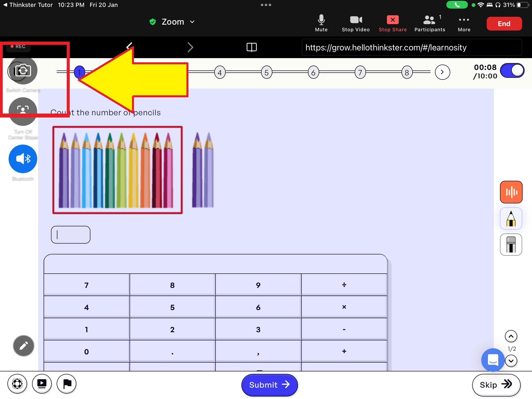Open the video tutorial icon

tap(42, 384)
